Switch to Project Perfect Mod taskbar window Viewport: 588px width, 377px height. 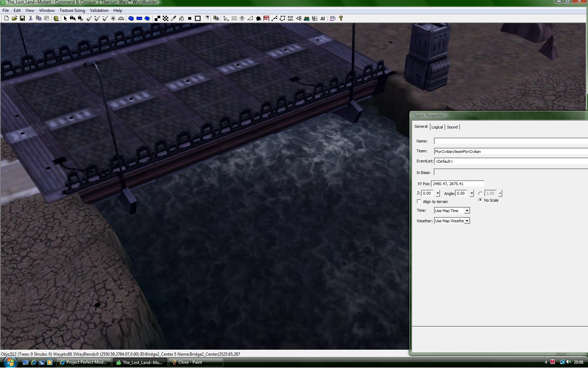pyautogui.click(x=84, y=362)
